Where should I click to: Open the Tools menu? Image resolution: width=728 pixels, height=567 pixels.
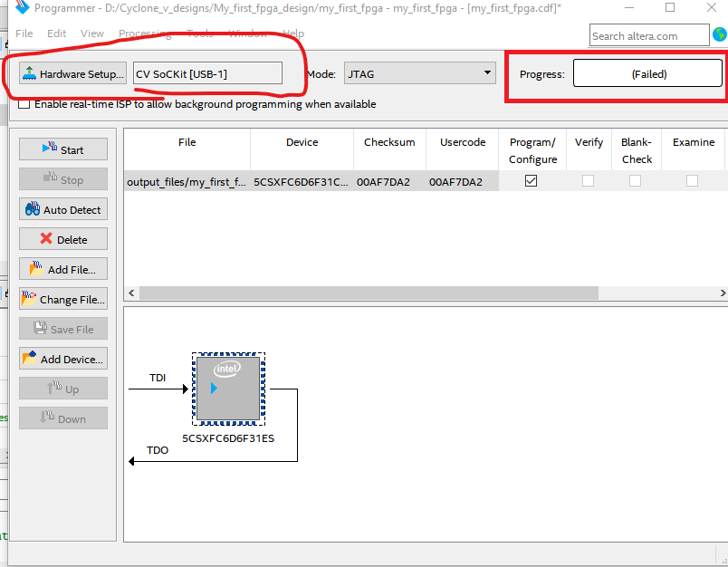(199, 34)
